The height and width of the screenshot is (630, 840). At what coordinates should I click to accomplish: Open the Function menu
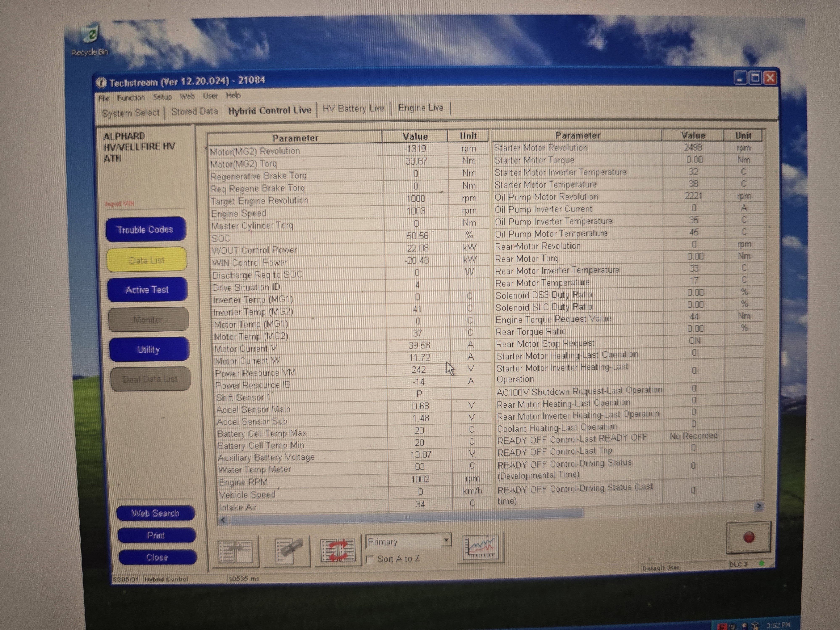pos(131,98)
